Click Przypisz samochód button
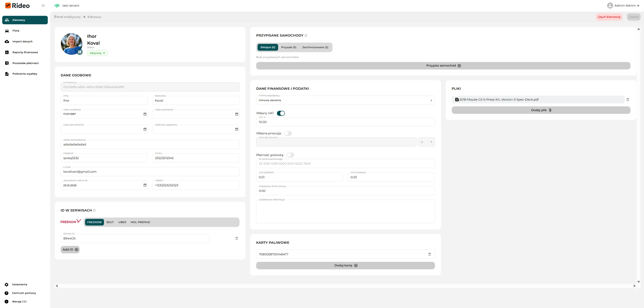644x308 pixels. pyautogui.click(x=443, y=66)
